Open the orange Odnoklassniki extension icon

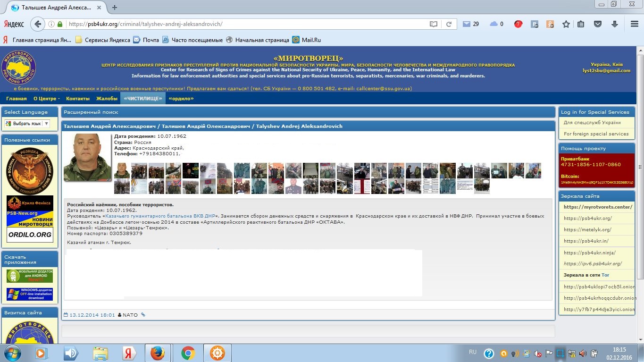[550, 24]
